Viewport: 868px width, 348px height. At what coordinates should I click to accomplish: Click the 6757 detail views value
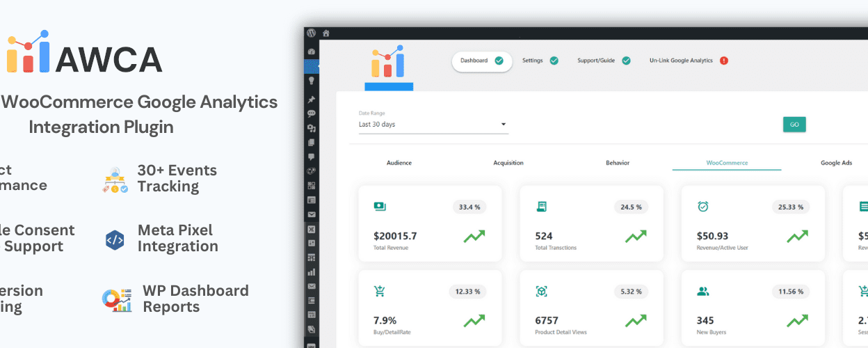(547, 321)
